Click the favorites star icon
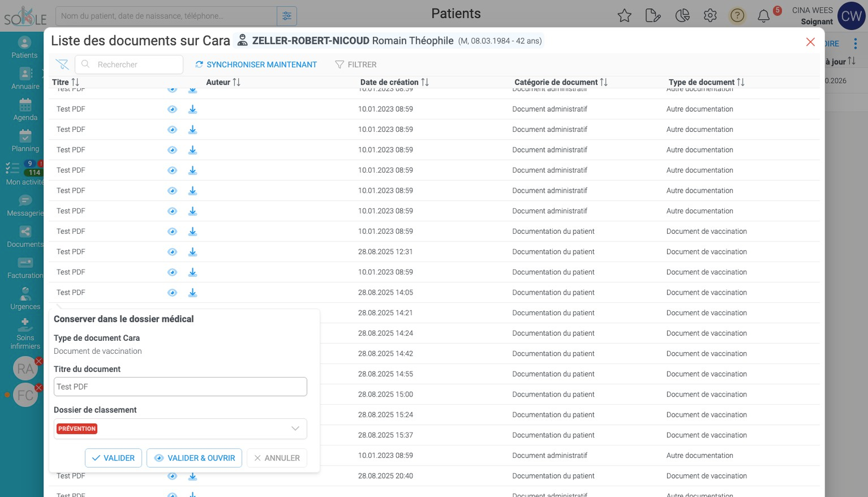The image size is (868, 497). [624, 16]
